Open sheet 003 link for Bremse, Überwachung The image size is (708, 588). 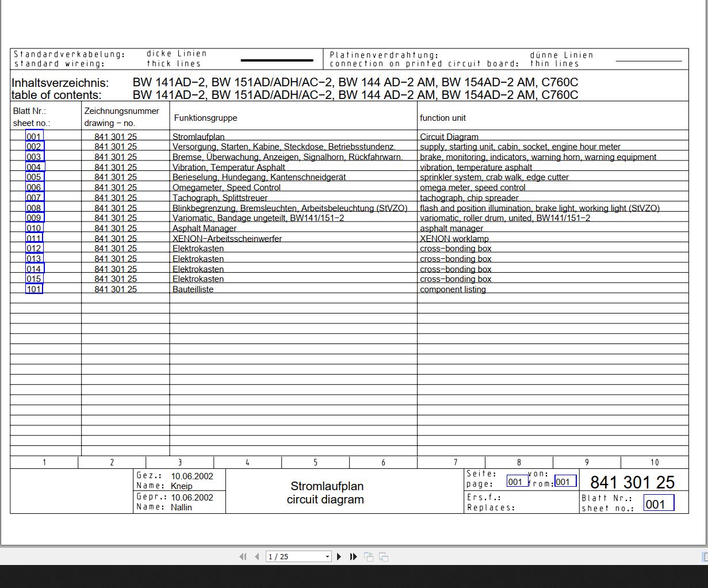coord(34,157)
